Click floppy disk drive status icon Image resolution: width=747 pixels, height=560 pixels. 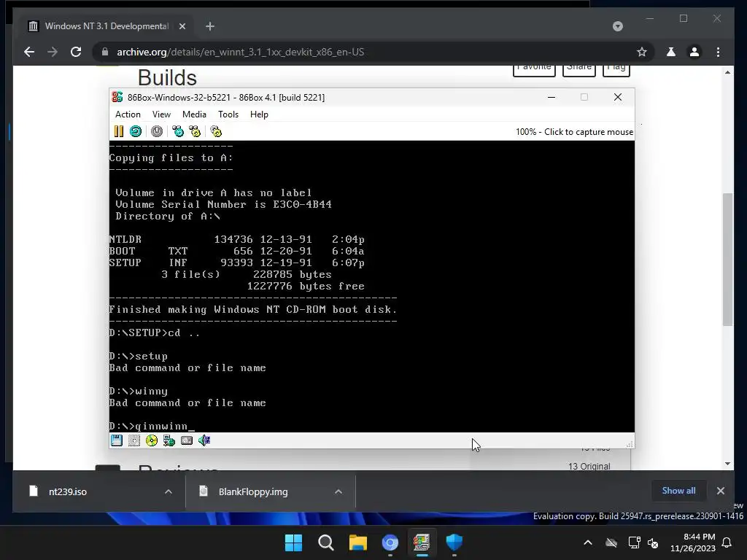point(117,440)
